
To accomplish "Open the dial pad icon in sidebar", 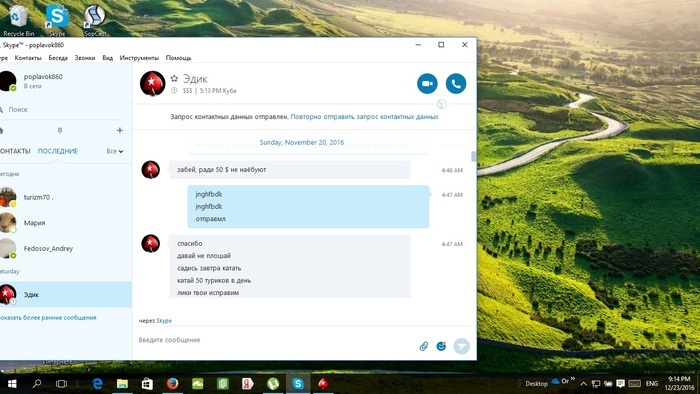I will click(59, 130).
